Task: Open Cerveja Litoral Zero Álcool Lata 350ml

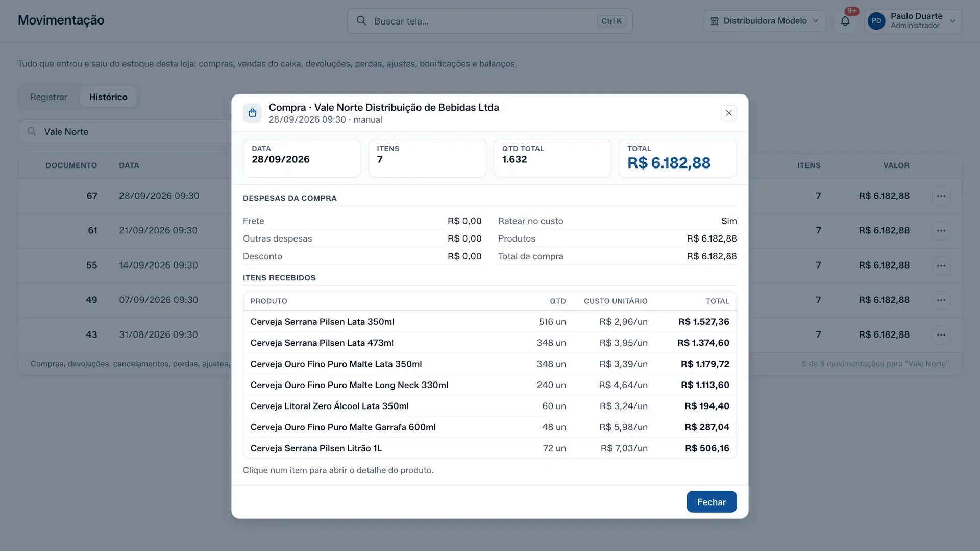Action: (489, 406)
